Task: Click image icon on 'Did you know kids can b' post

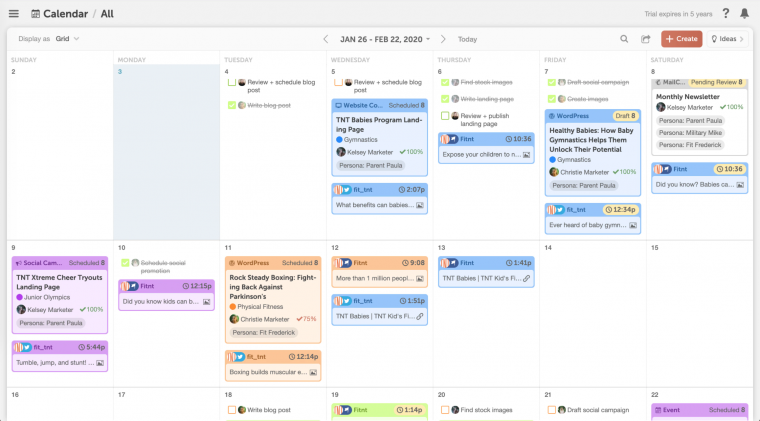Action: pyautogui.click(x=206, y=302)
